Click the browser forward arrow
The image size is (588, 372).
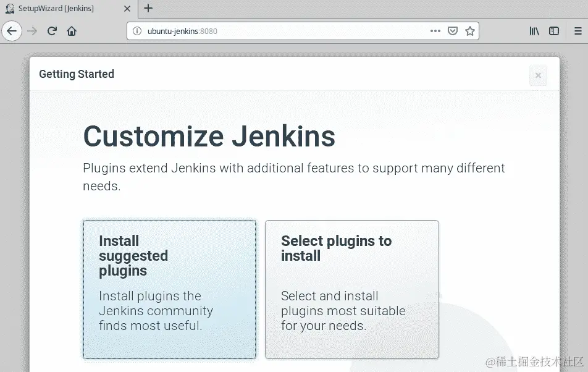click(x=32, y=31)
